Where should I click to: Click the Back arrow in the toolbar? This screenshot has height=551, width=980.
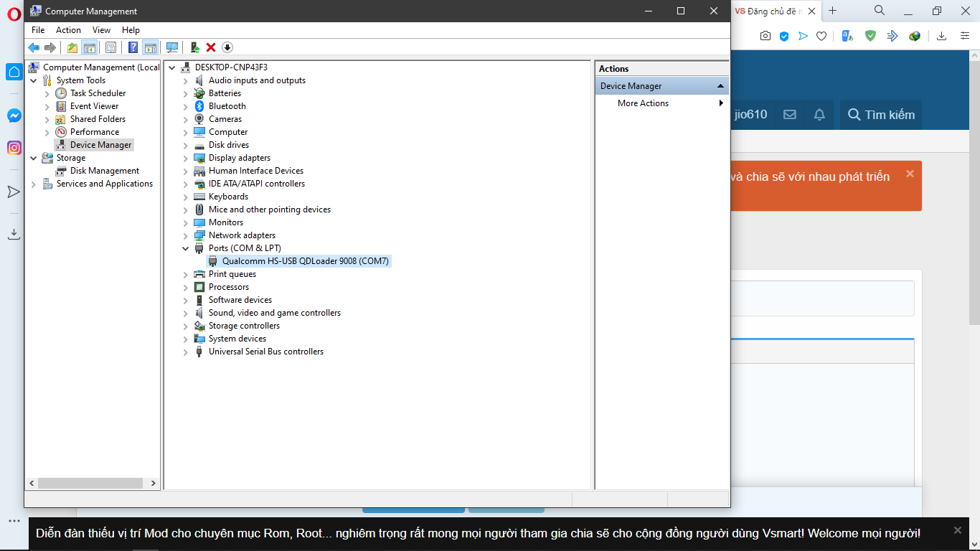pos(34,47)
